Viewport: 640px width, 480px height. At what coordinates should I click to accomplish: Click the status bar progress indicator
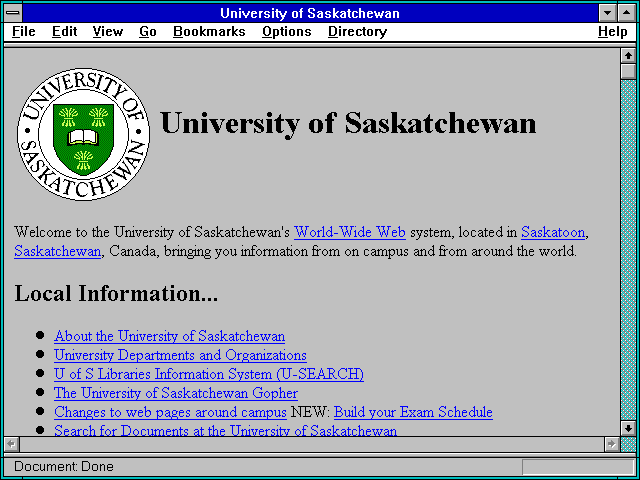coord(578,467)
